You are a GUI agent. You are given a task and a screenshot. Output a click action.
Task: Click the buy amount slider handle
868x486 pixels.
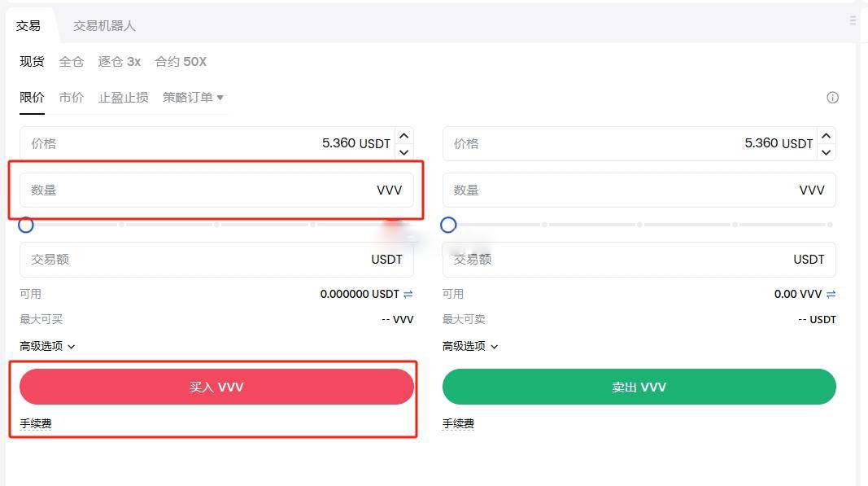tap(26, 225)
